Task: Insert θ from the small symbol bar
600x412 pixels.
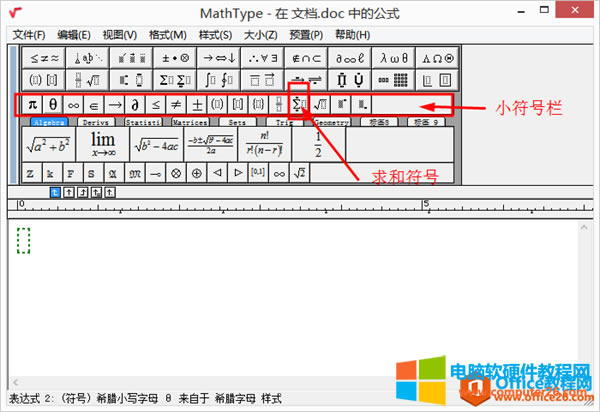Action: pyautogui.click(x=53, y=104)
